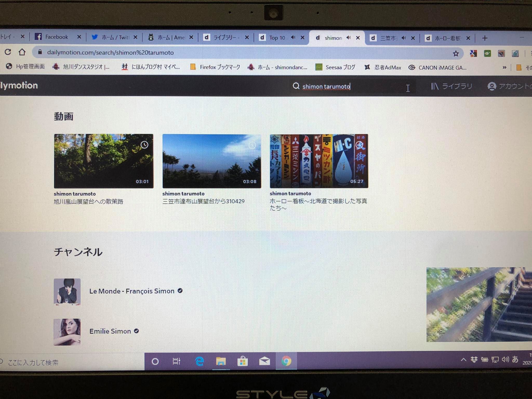Add third video to watch later icon

pos(360,145)
